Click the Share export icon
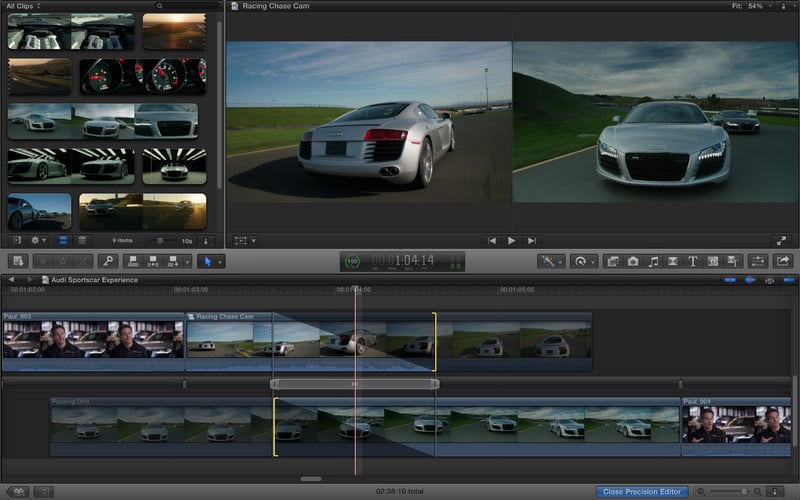The height and width of the screenshot is (500, 800). click(x=783, y=261)
